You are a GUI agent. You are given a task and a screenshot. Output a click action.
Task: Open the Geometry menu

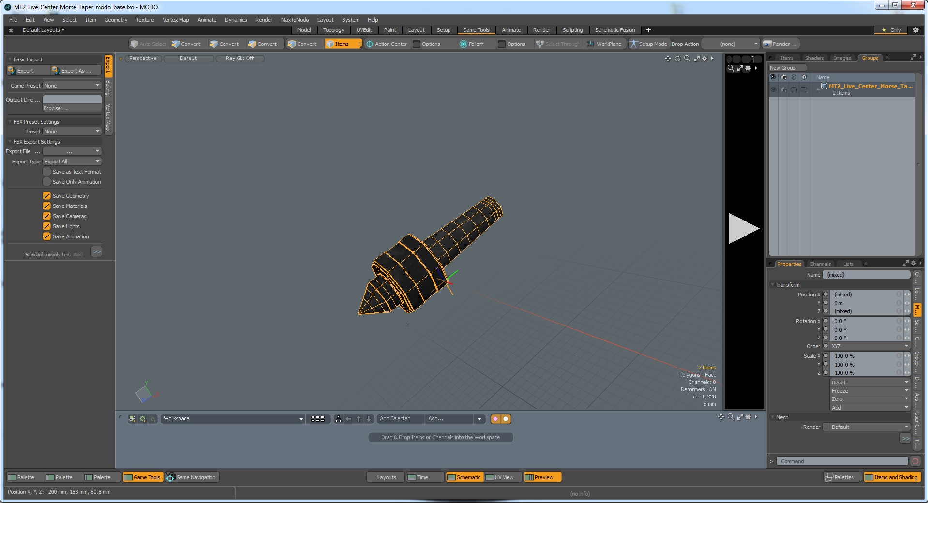pos(116,20)
